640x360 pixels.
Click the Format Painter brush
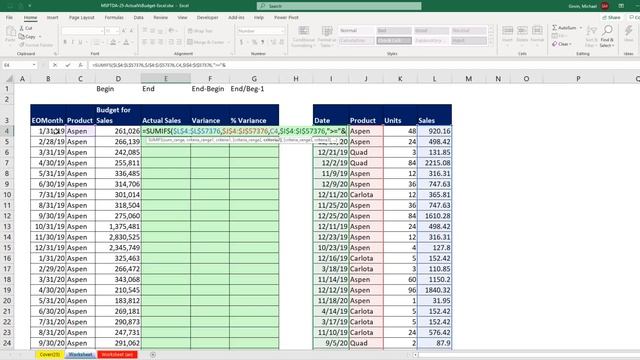(x=22, y=44)
